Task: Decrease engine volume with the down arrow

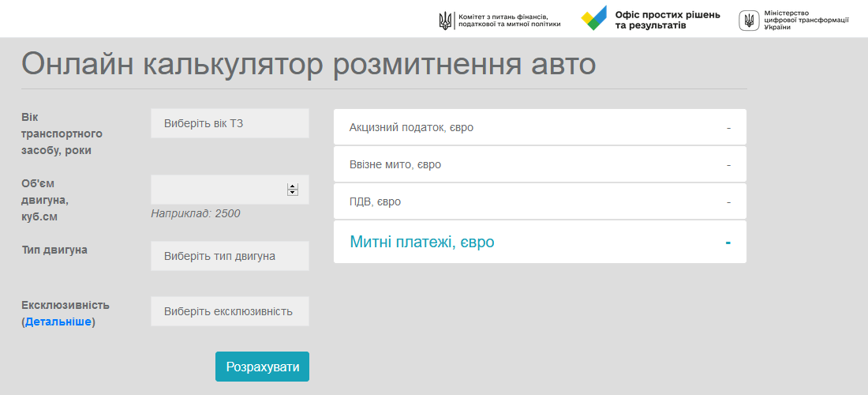Action: tap(293, 193)
